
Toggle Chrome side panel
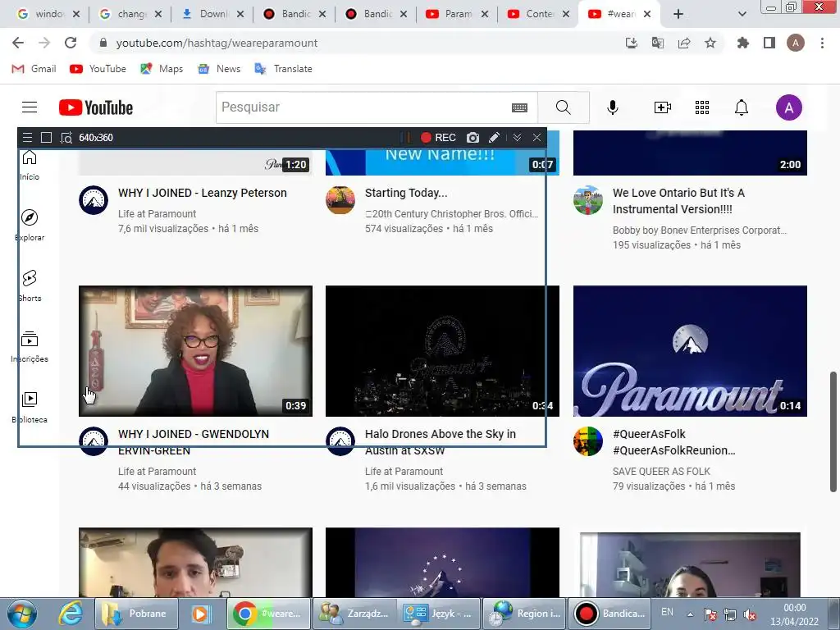(769, 43)
